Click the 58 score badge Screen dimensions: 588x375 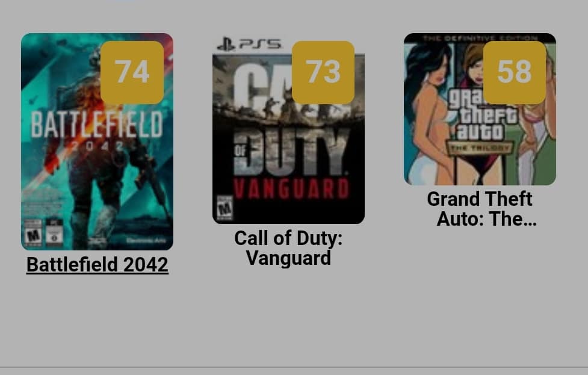click(x=515, y=72)
